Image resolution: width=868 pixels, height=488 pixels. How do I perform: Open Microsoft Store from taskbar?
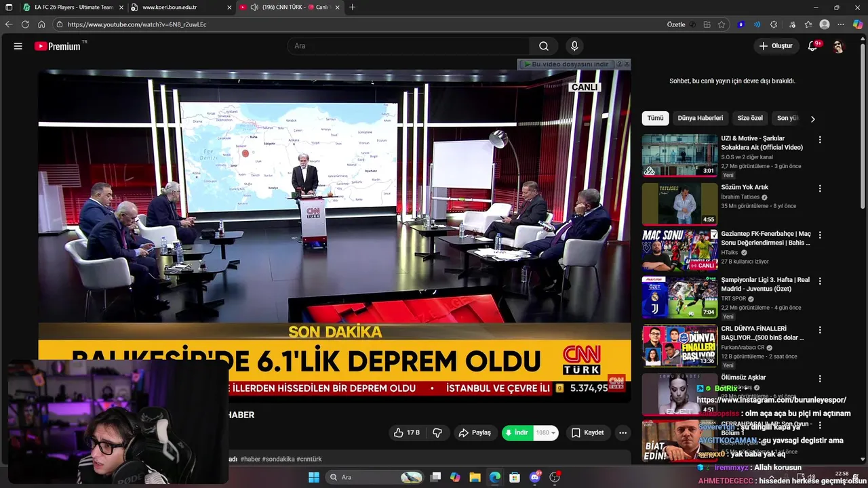tap(515, 477)
